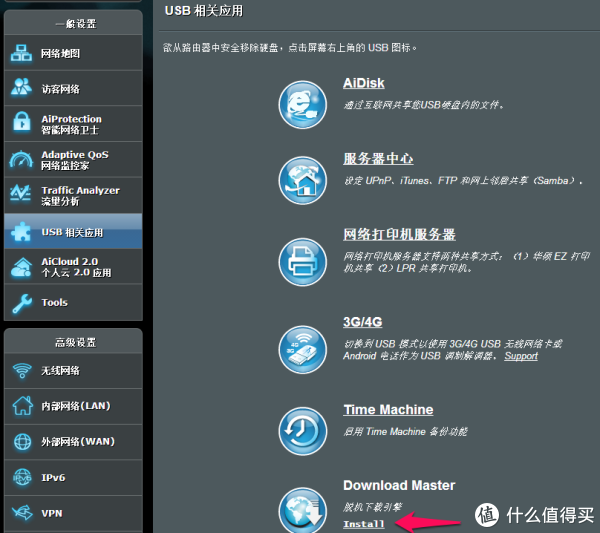Screen dimensions: 600x533
Task: Click the Tools wrench icon
Action: [22, 303]
